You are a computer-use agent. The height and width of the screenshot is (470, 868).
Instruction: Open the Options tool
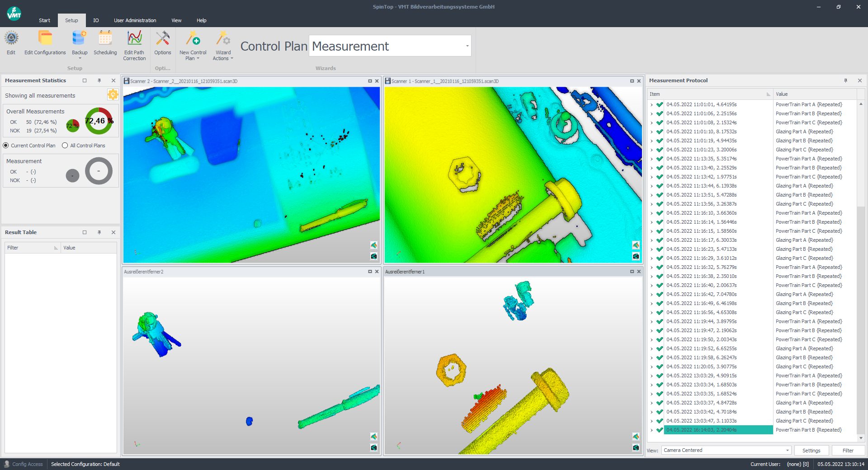pos(162,43)
